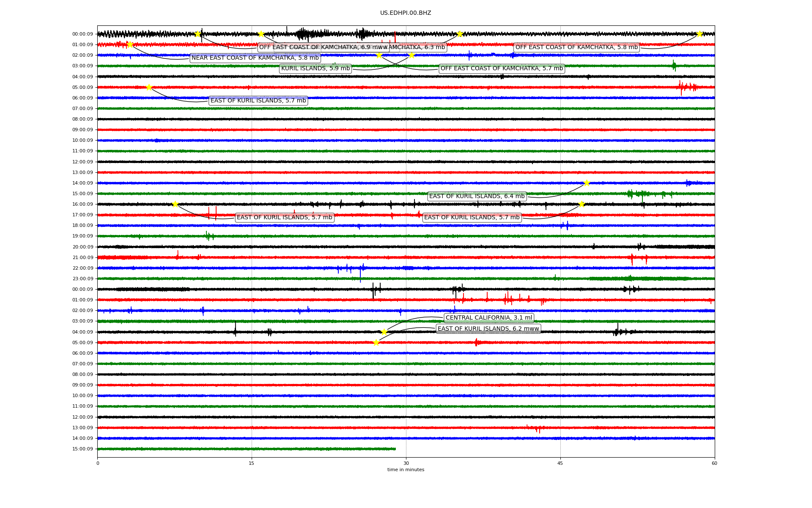Click the x-axis tick label 30
The width and height of the screenshot is (812, 508).
(x=406, y=464)
